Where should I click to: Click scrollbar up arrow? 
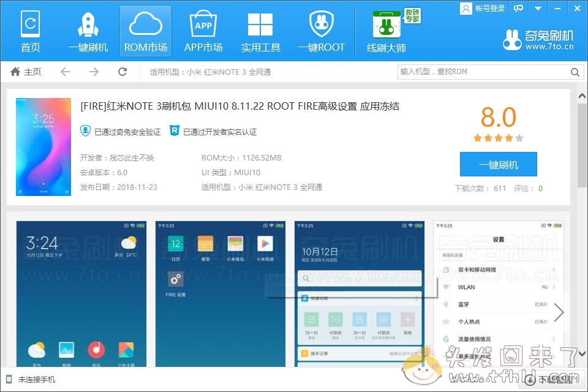coord(582,96)
